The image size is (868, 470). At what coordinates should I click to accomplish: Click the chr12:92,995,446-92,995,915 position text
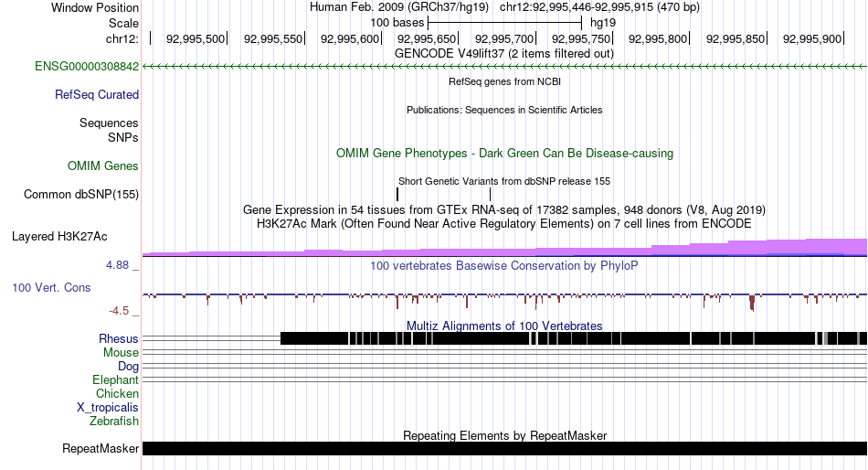coord(599,7)
